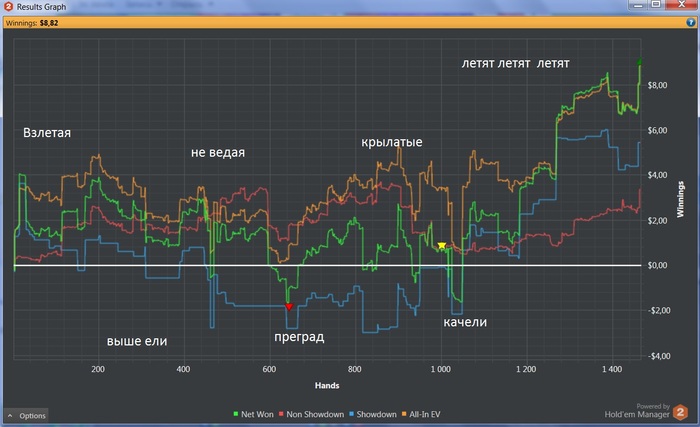
Task: Toggle the Net Won legend series
Action: (253, 414)
